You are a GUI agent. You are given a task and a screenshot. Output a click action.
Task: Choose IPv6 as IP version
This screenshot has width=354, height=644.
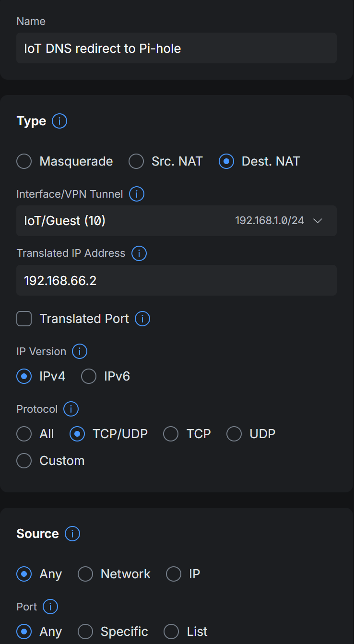[x=89, y=376]
